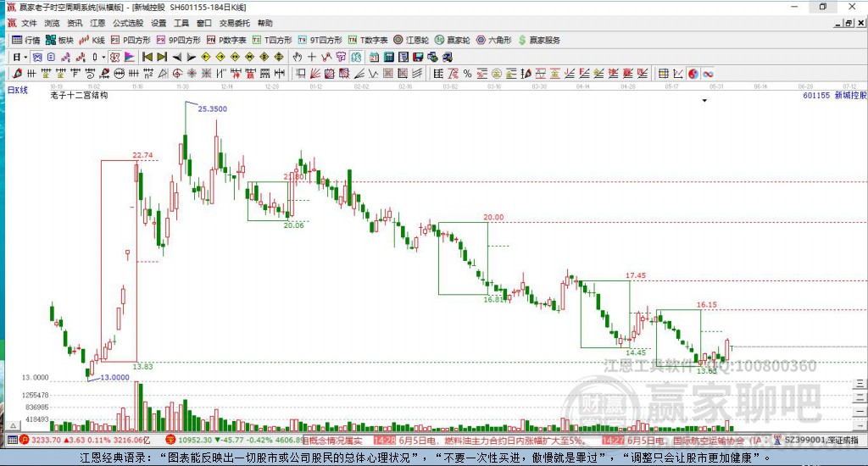
Task: Click the up-triangle button at chart bottom-left
Action: (14, 425)
